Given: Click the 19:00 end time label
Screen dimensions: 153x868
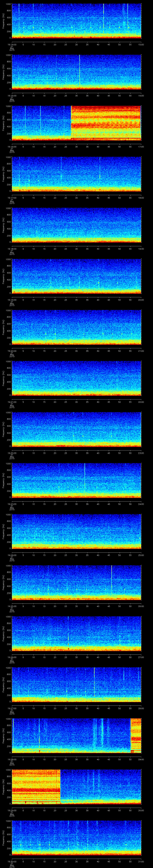Looking at the screenshot, I should (x=141, y=249).
